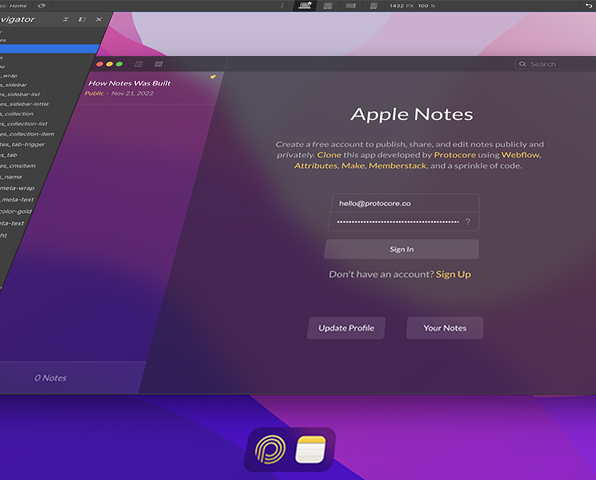Open the Attributes link
Viewport: 596px width, 480px height.
pos(315,166)
